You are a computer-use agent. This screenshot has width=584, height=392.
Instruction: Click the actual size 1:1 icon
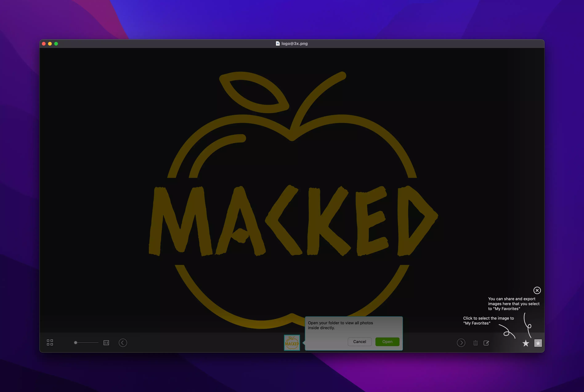[x=106, y=343]
